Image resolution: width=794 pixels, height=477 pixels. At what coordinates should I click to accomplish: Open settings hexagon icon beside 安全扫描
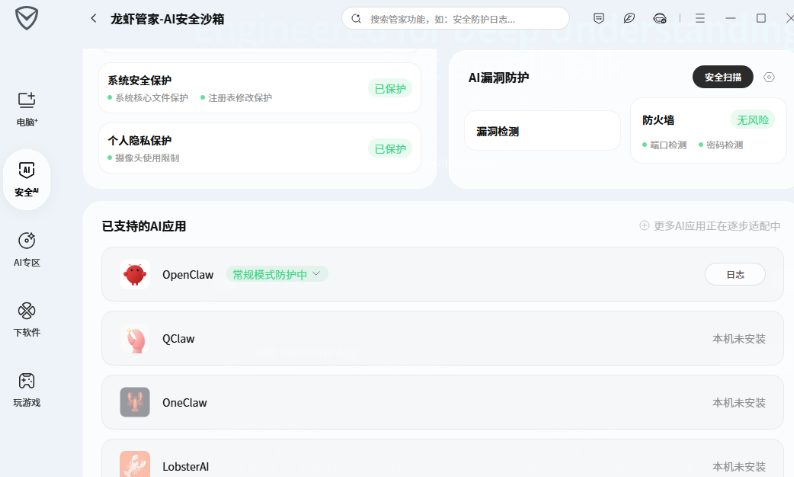pyautogui.click(x=769, y=77)
